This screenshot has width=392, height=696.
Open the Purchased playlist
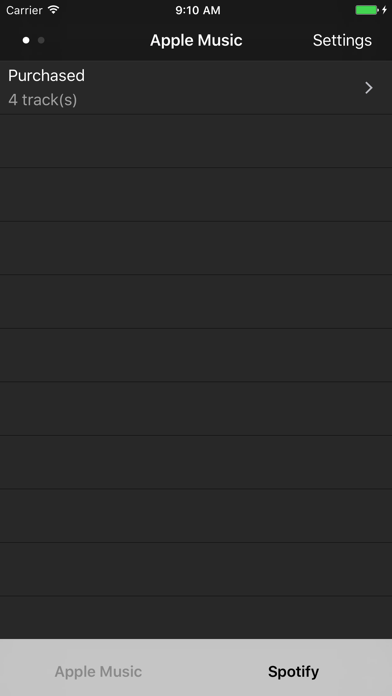point(196,88)
